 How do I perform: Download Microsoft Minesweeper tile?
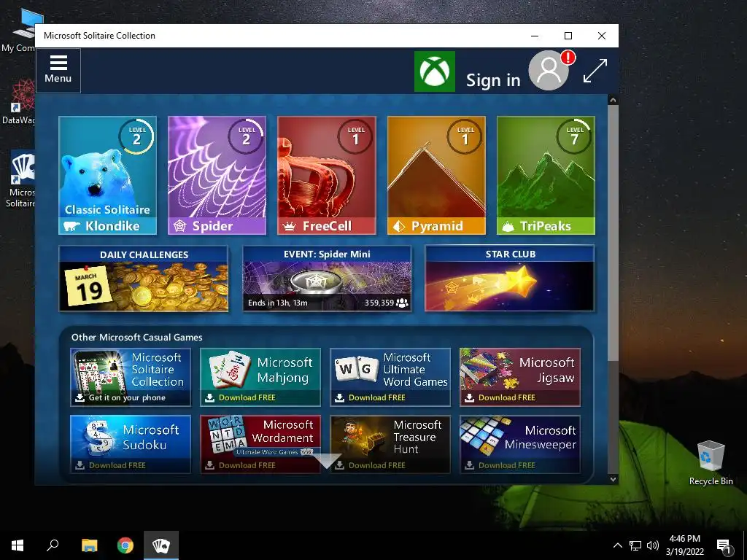520,444
